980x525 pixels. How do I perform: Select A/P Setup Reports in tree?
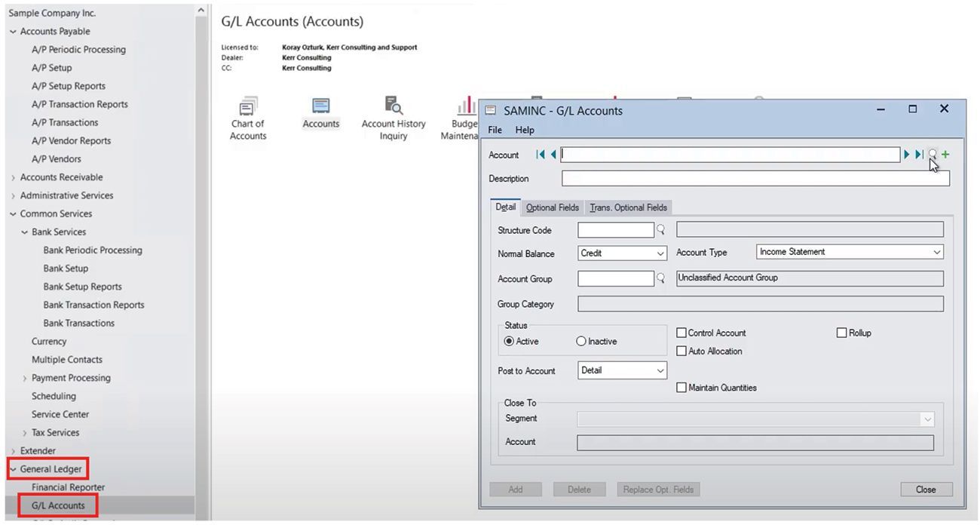point(69,86)
